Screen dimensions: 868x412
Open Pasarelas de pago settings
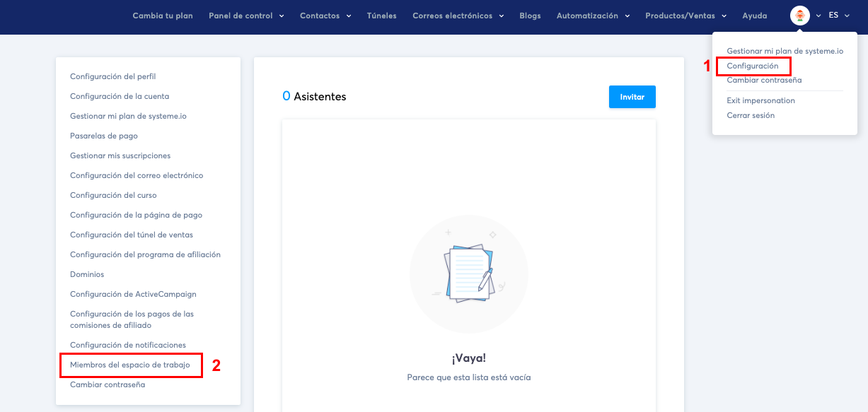click(105, 135)
